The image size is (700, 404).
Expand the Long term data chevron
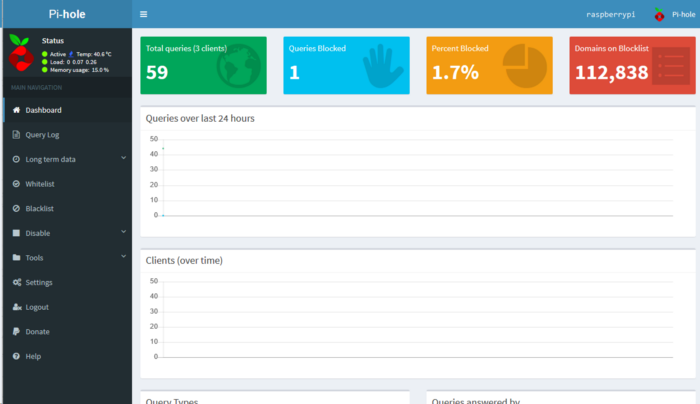pos(124,158)
